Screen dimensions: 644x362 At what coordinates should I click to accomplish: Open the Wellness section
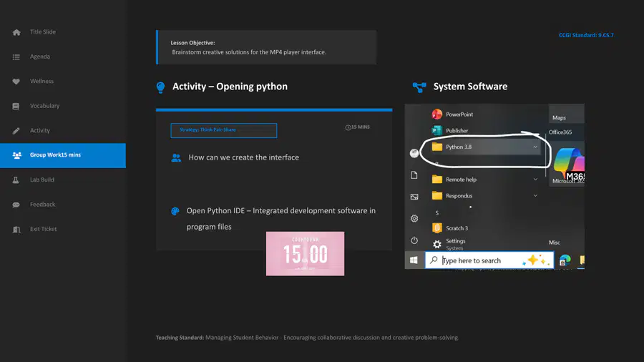(x=42, y=82)
